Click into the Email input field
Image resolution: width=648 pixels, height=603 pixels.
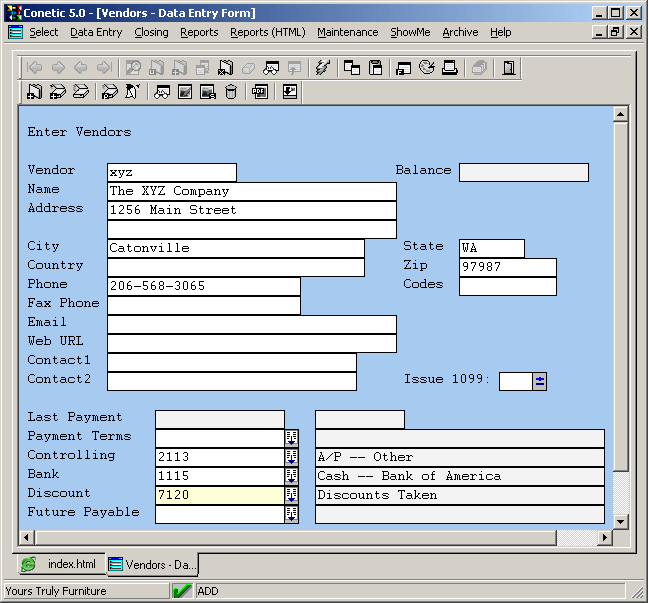(x=251, y=324)
